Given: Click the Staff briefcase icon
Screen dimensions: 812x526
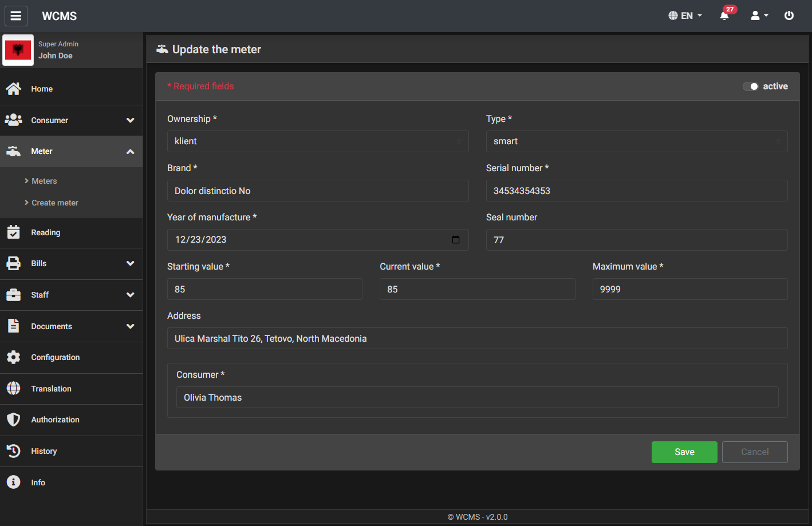Looking at the screenshot, I should (x=14, y=295).
